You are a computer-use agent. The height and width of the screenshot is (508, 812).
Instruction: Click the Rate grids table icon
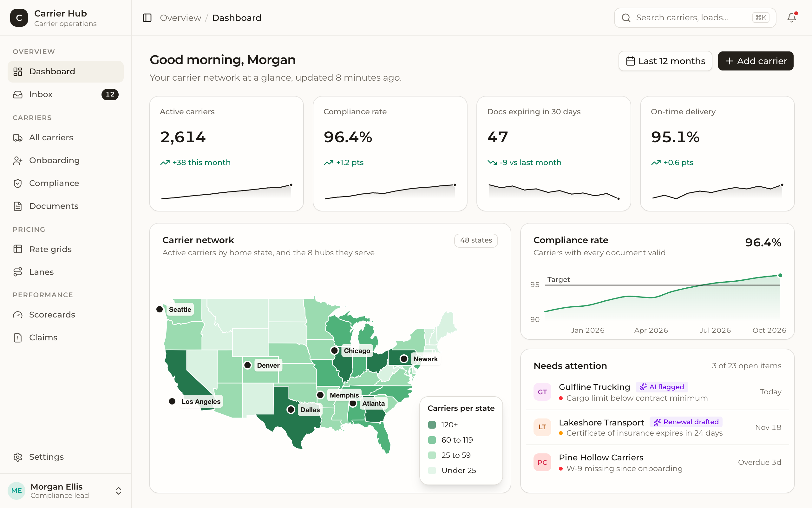click(18, 249)
